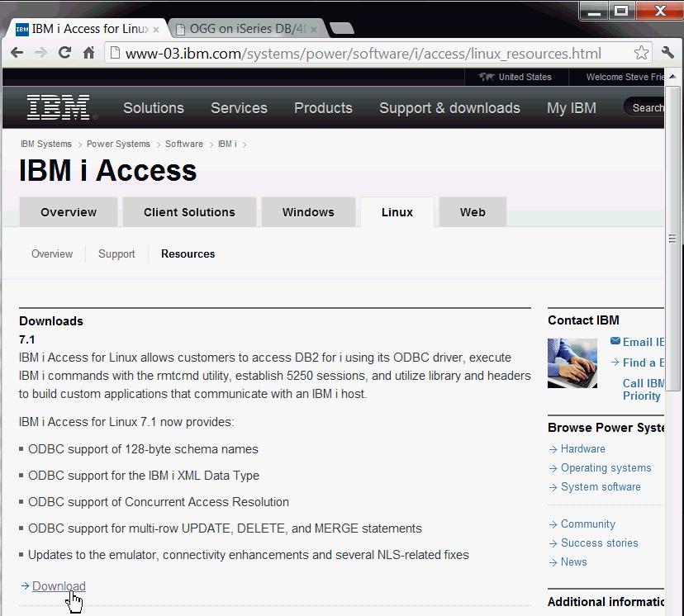This screenshot has height=616, width=684.
Task: Click the Email IBM envelope icon
Action: coord(615,341)
